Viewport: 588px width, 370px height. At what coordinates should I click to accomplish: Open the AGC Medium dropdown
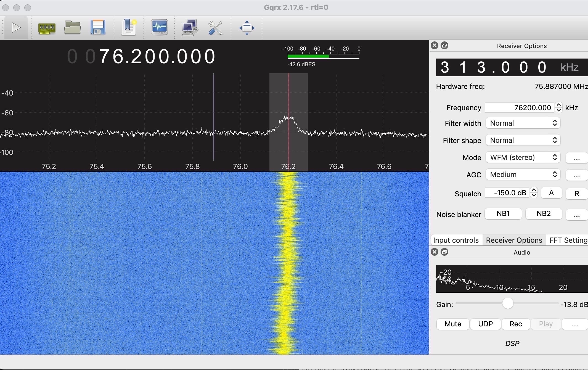pos(523,175)
